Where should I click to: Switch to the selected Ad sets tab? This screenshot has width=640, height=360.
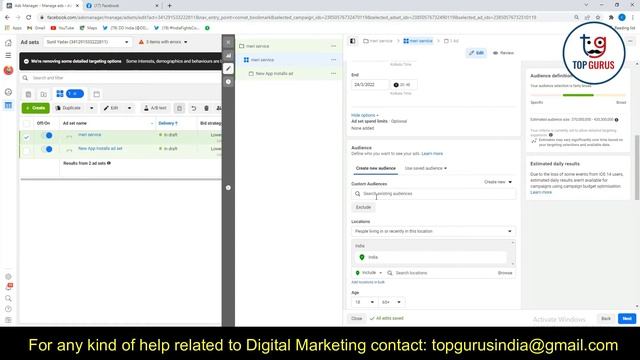point(70,94)
